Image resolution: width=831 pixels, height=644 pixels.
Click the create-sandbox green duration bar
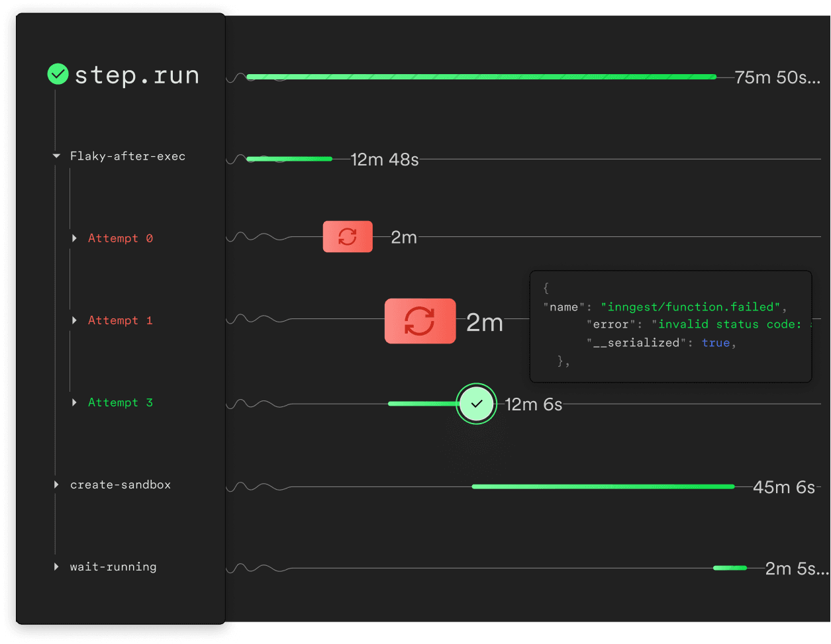click(x=603, y=486)
